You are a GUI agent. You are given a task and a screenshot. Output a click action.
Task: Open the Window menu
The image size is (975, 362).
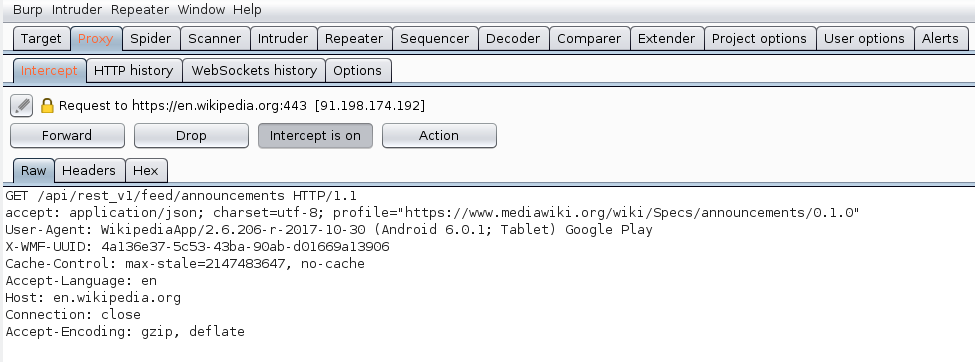coord(201,9)
